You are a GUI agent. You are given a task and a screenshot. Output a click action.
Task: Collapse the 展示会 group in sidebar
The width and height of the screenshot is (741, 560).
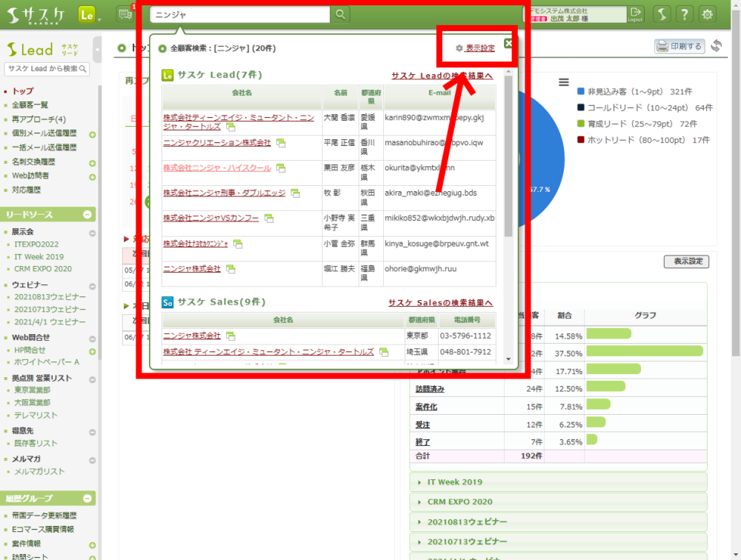[93, 233]
